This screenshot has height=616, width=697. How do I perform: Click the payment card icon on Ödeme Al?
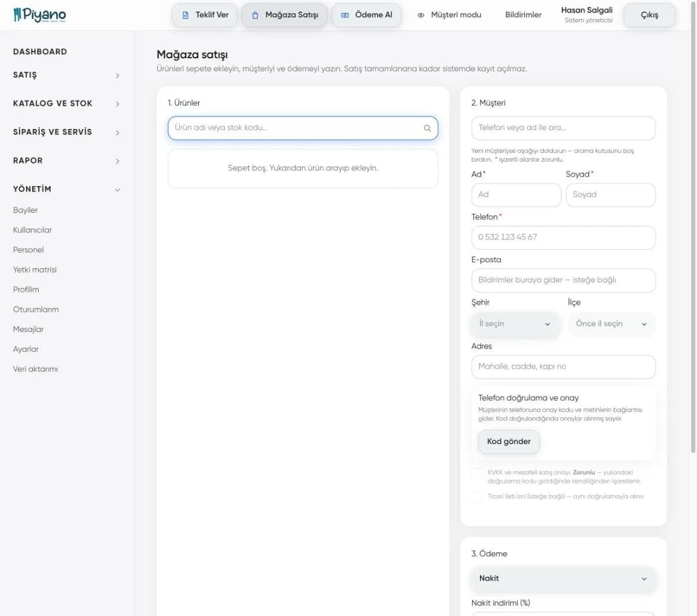pos(344,15)
